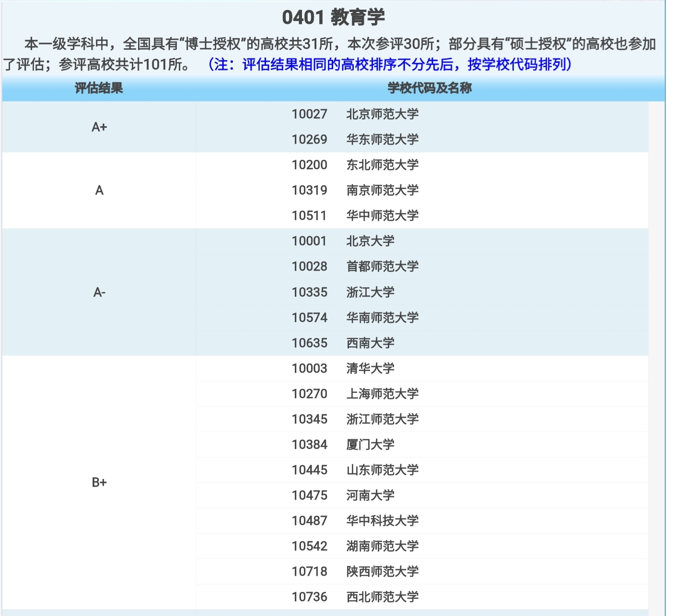Screen dimensions: 673x616
Task: Select the row 10270 上海师范大学
Action: click(x=422, y=394)
